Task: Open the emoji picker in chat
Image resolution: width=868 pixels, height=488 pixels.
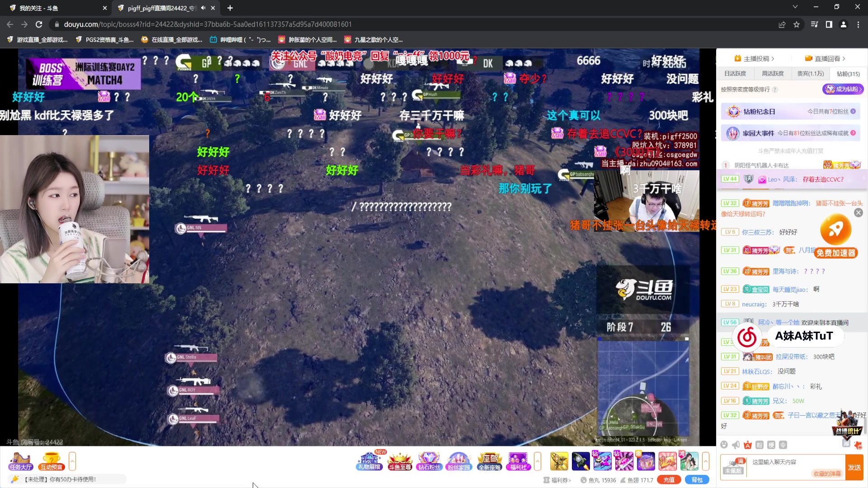Action: tap(724, 445)
